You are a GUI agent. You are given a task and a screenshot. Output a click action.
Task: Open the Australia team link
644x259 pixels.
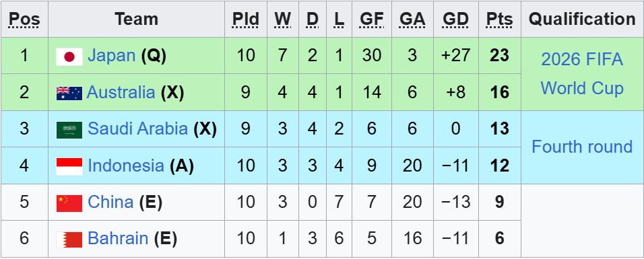pos(121,92)
